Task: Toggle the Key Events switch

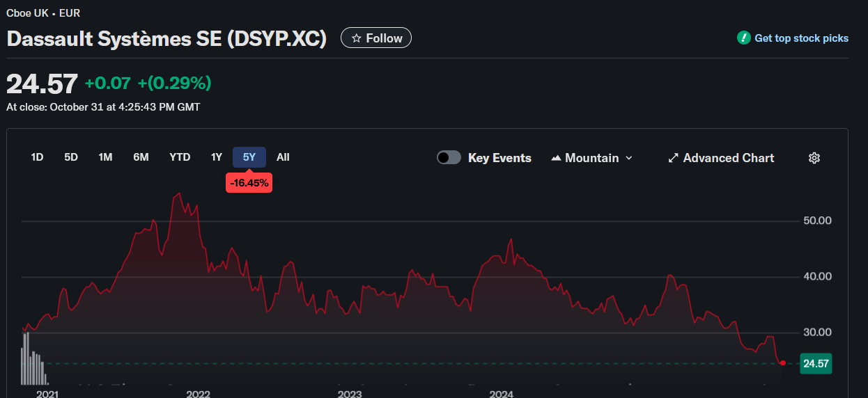Action: tap(449, 158)
